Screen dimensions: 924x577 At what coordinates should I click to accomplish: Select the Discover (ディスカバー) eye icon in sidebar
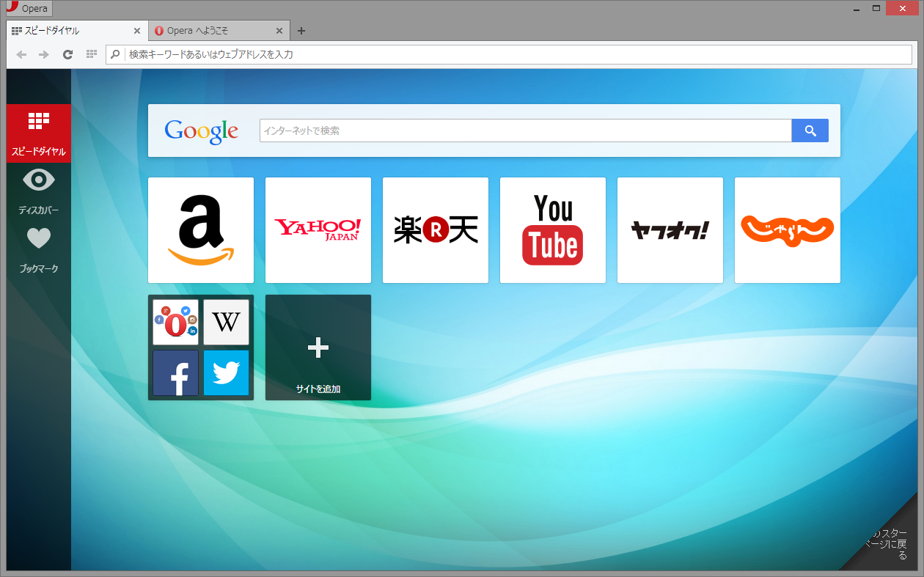pos(38,180)
